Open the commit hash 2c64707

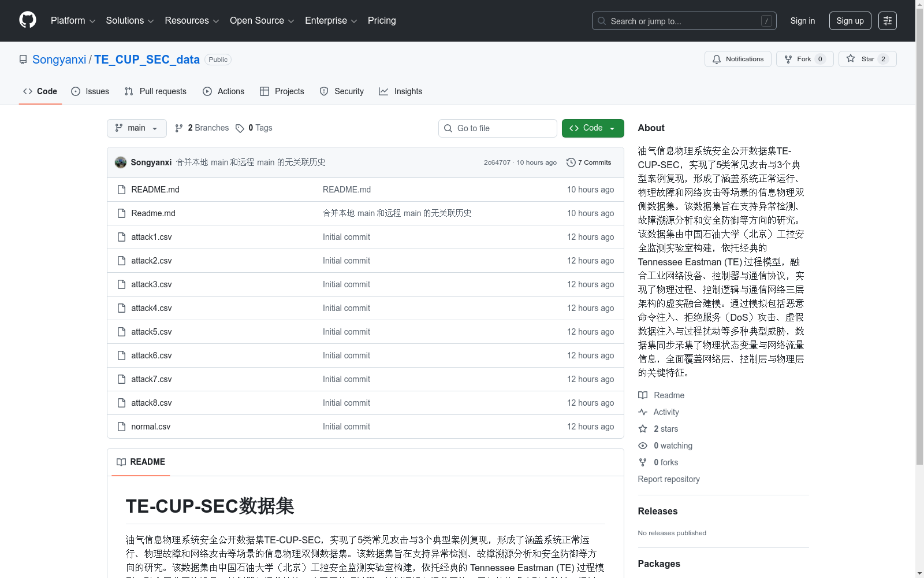(x=497, y=162)
